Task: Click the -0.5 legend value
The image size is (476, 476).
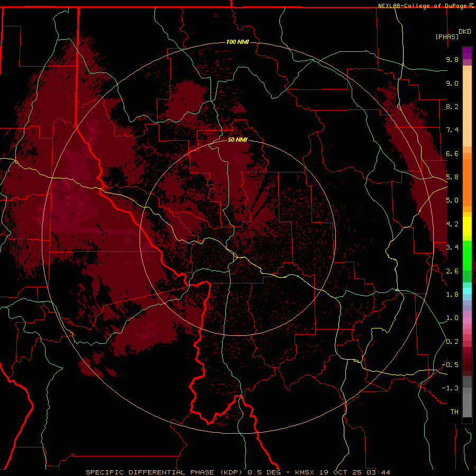Action: 450,365
